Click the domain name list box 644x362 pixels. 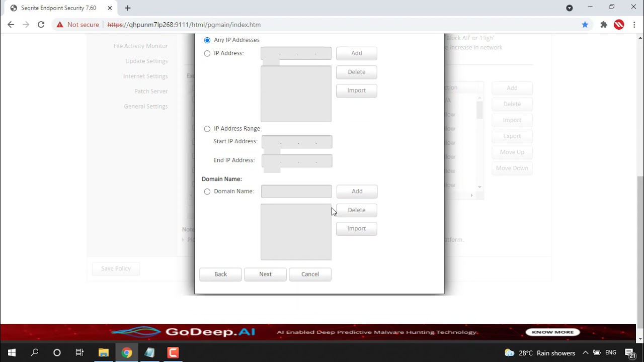296,232
